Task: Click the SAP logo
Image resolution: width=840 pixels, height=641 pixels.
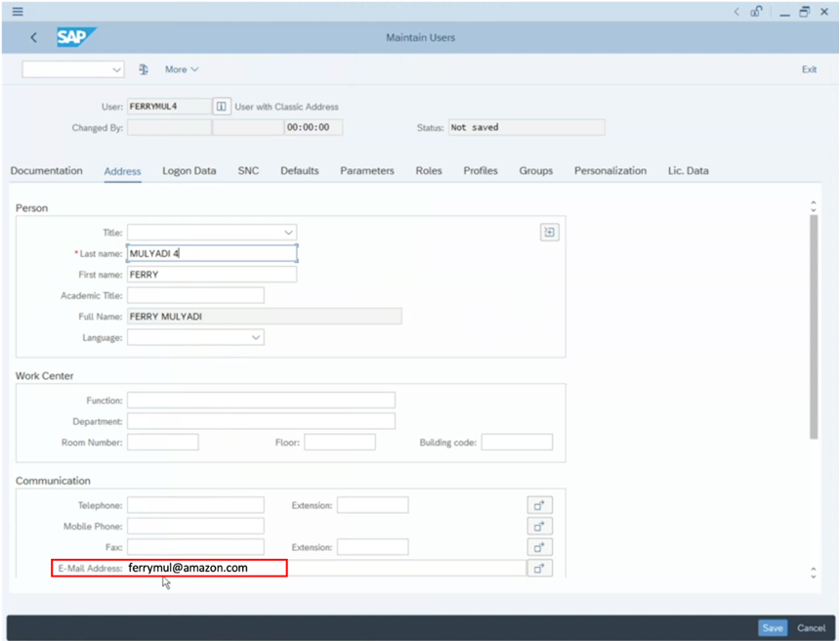Action: click(76, 37)
